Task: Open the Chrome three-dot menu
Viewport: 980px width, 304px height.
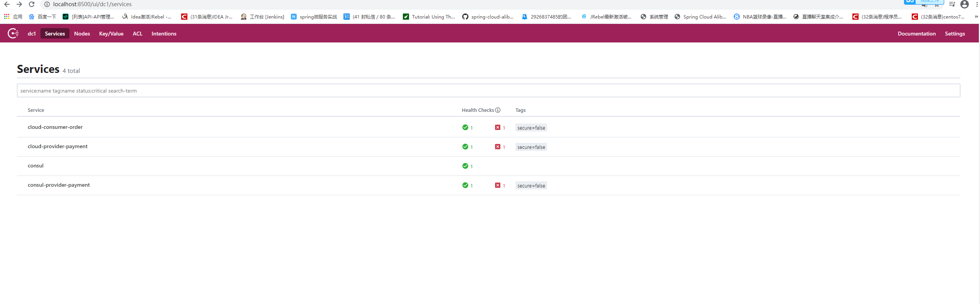Action: pyautogui.click(x=977, y=4)
